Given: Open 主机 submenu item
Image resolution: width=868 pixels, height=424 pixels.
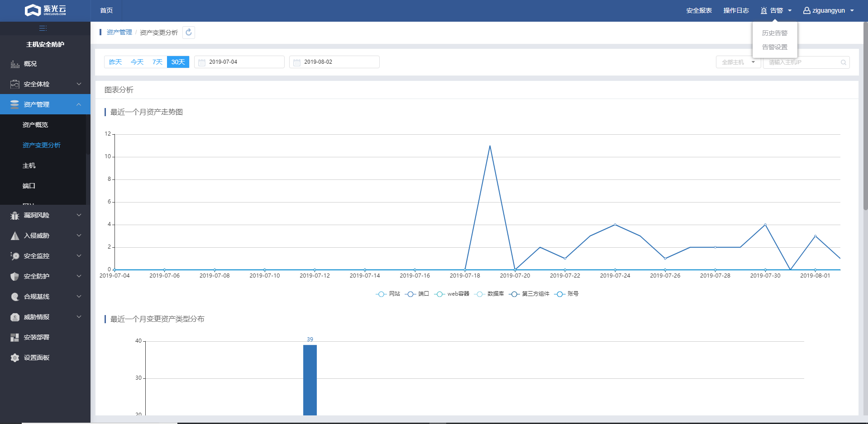Looking at the screenshot, I should click(x=29, y=165).
